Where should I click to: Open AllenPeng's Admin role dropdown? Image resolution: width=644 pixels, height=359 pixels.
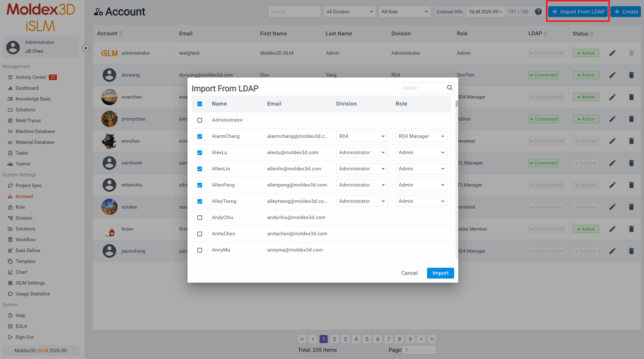[421, 185]
